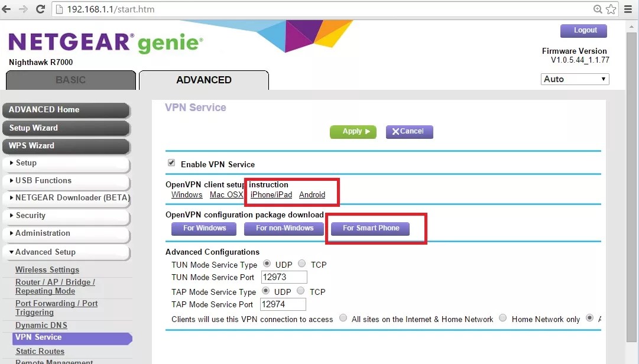Collapse the Advanced Setup section

point(66,252)
